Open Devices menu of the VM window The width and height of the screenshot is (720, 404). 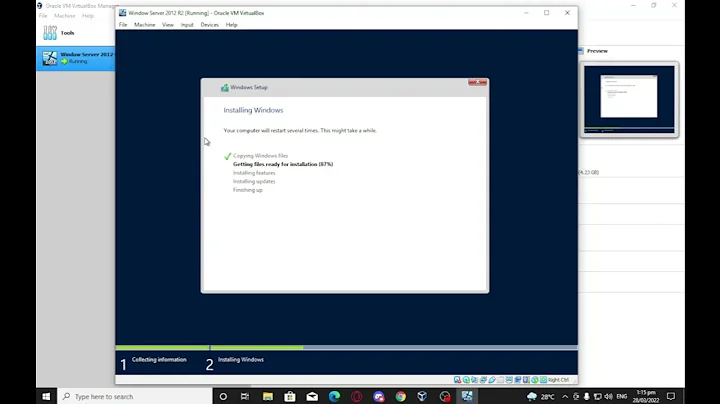click(x=209, y=25)
